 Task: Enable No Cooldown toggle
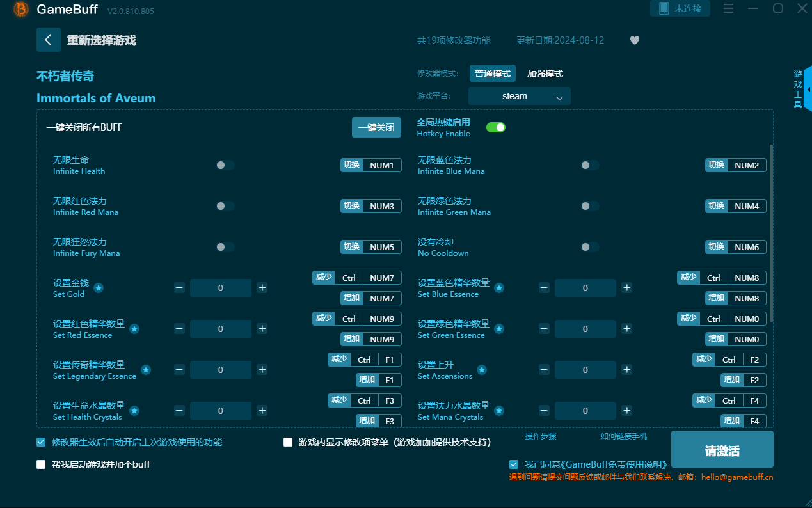coord(590,247)
